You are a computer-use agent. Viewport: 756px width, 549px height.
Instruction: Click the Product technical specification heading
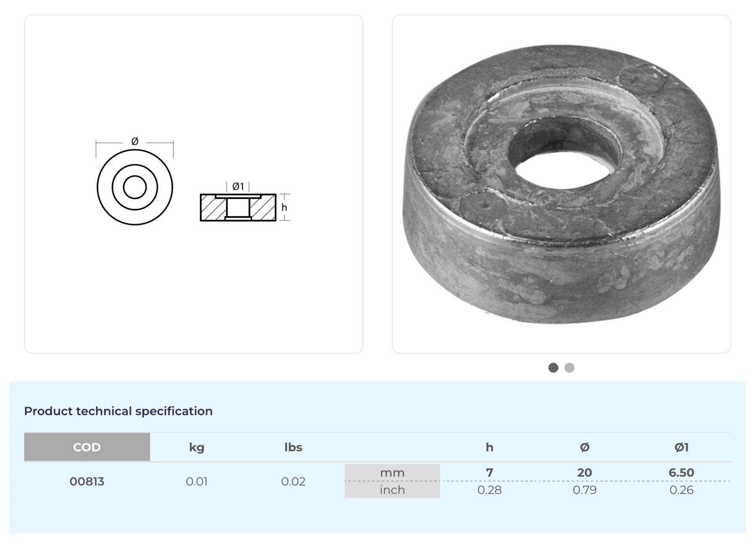(x=118, y=411)
